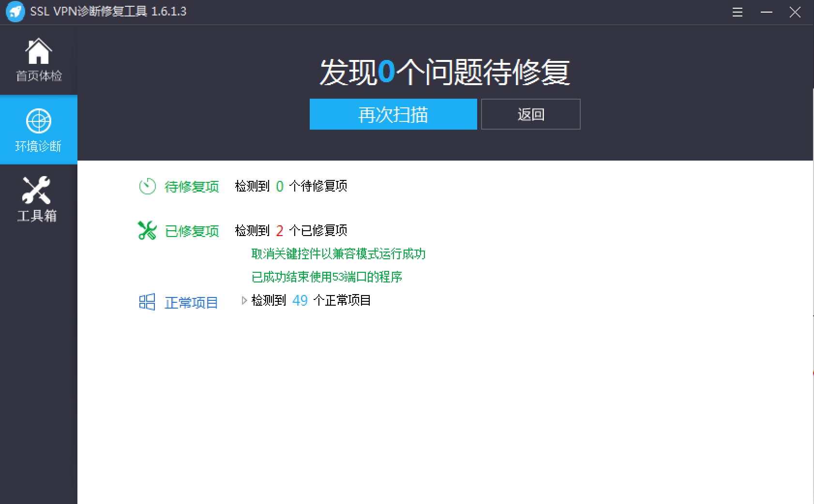Screen dimensions: 814x504
Task: Click the title SSL VPN诊断修复工具 1.6.1.3
Action: point(108,12)
